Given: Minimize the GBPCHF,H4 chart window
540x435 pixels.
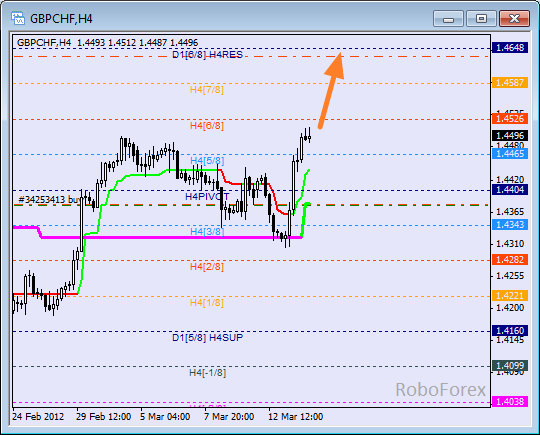Looking at the screenshot, I should point(448,18).
